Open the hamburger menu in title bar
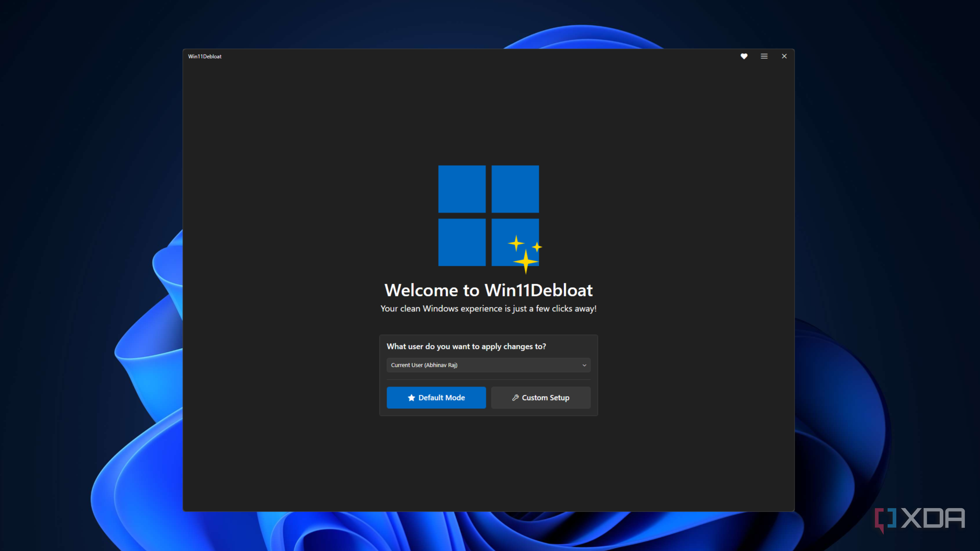Image resolution: width=980 pixels, height=551 pixels. coord(764,56)
